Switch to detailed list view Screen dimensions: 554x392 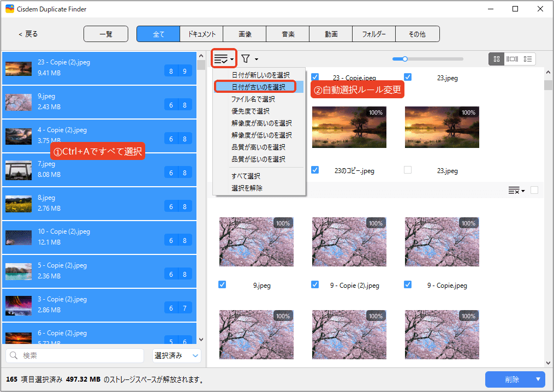click(x=527, y=59)
